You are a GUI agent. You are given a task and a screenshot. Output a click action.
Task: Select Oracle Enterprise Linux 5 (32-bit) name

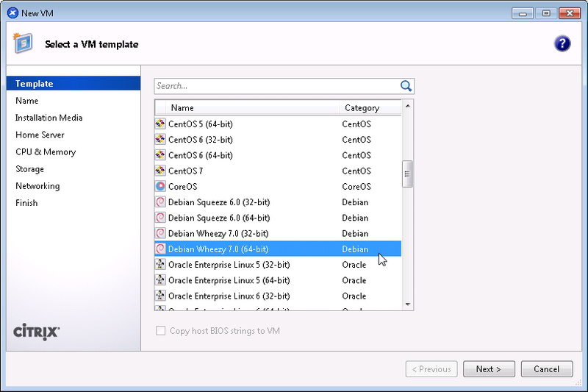229,265
